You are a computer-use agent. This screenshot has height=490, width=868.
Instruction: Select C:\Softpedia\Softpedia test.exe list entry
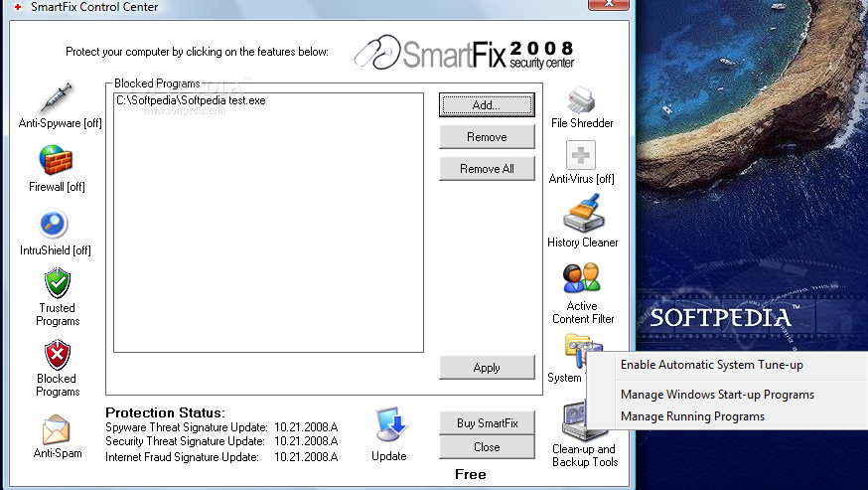tap(191, 100)
